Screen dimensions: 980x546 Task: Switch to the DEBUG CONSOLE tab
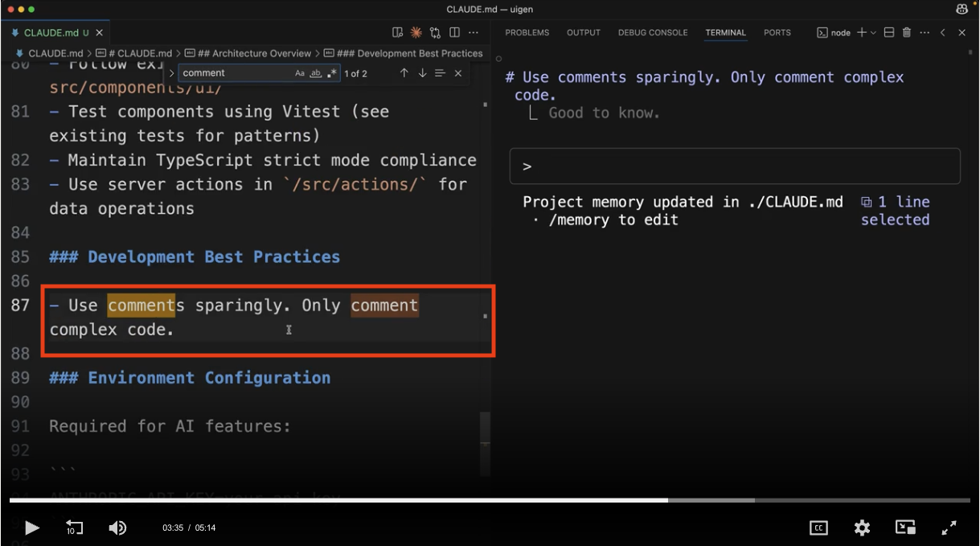(653, 33)
